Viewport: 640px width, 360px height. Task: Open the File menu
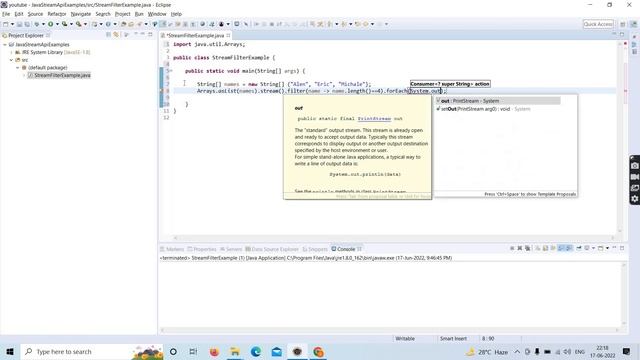pos(6,14)
